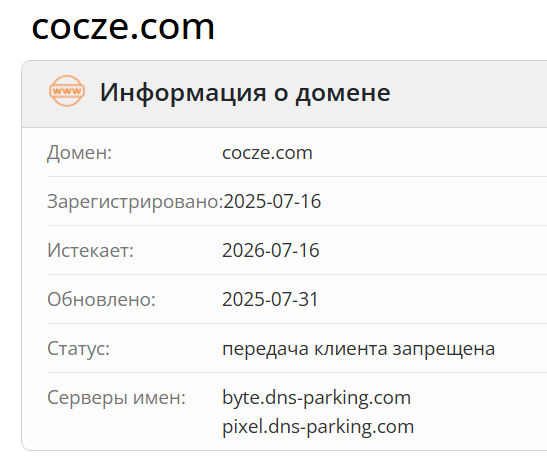This screenshot has height=470, width=547.
Task: Click the 'Информация о домене' panel title
Action: (x=245, y=92)
